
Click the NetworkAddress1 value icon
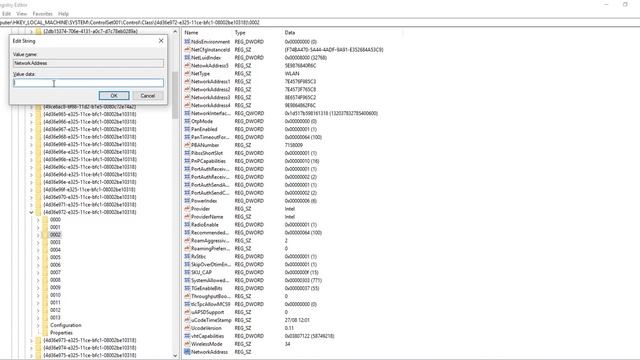187,81
